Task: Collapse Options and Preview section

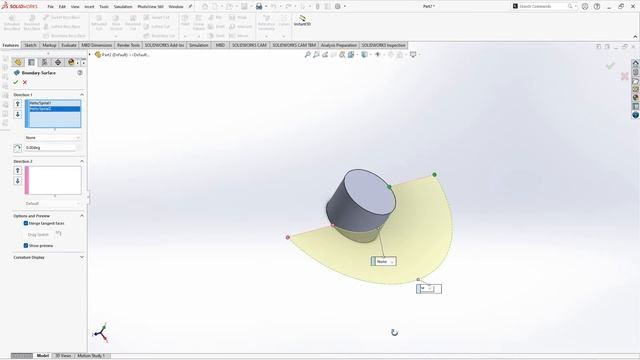Action: (x=82, y=216)
